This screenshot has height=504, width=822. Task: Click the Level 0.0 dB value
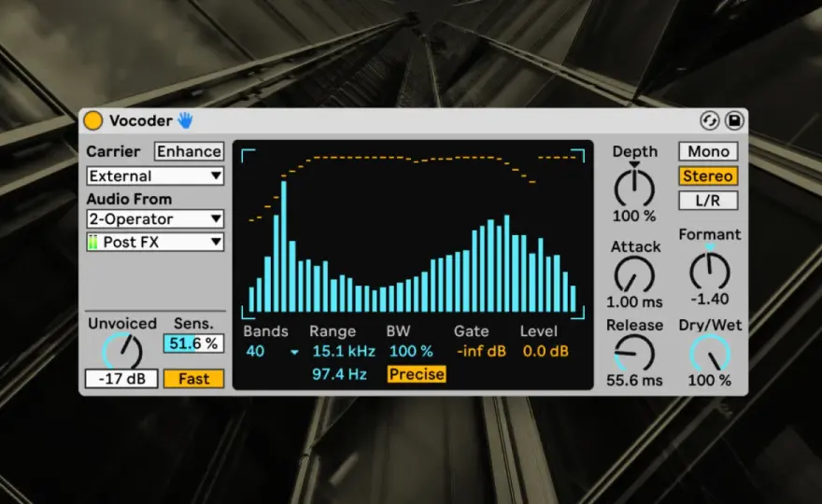click(546, 352)
